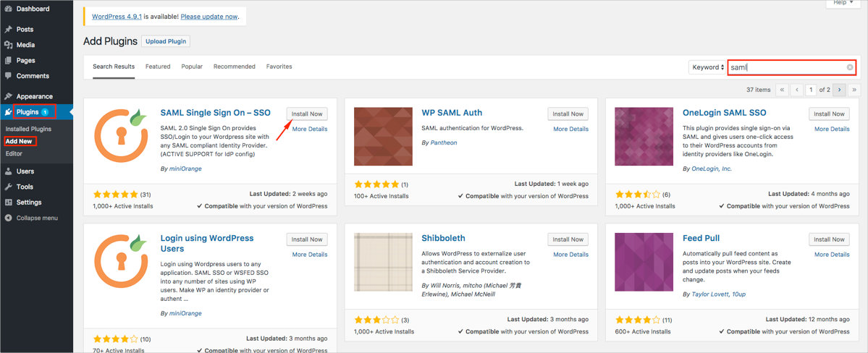Click the Appearance paintbrush icon

[9, 96]
